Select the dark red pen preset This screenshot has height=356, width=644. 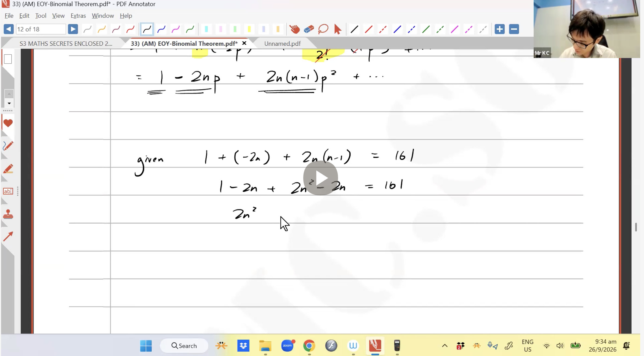click(x=116, y=29)
